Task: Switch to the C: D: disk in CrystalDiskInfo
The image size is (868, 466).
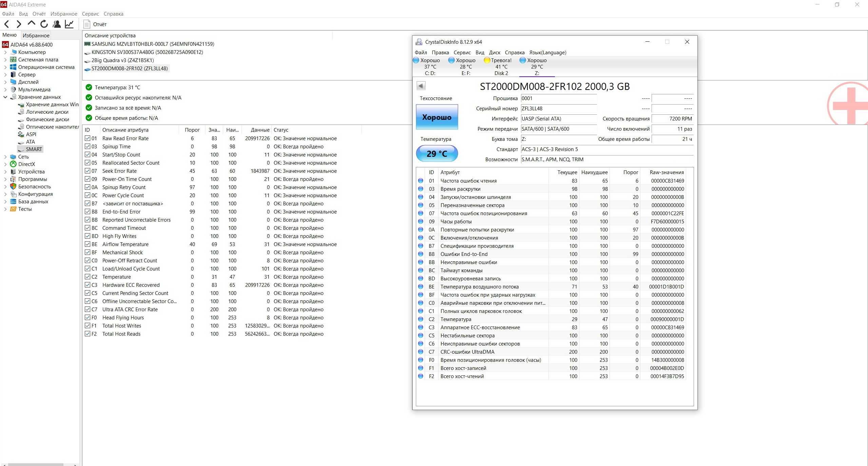Action: tap(429, 67)
